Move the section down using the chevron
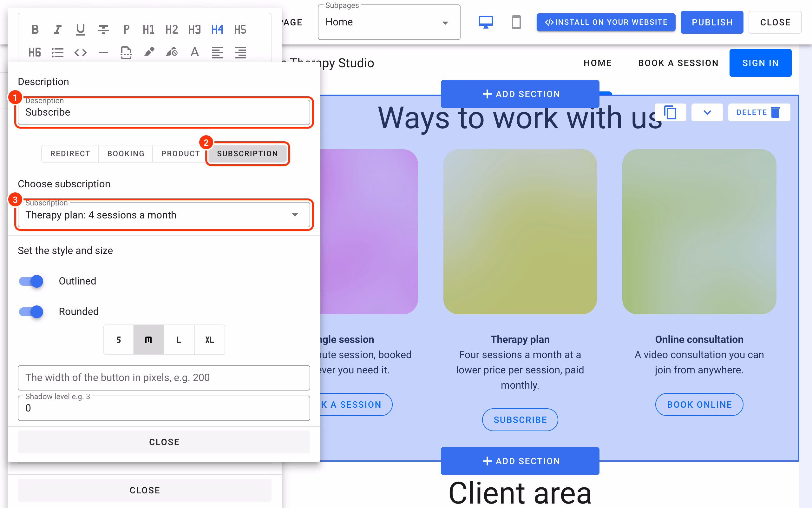The image size is (812, 508). 707,112
